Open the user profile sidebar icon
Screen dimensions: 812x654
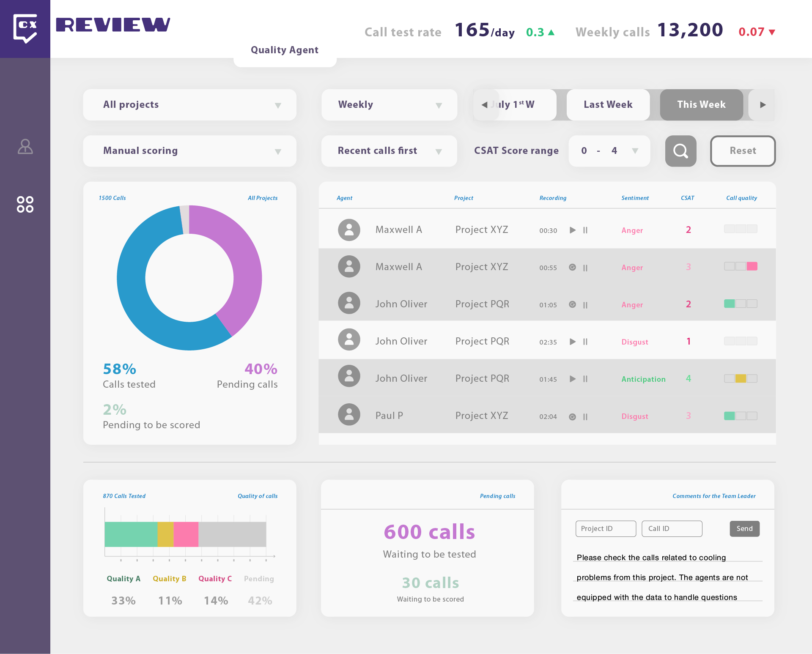25,147
